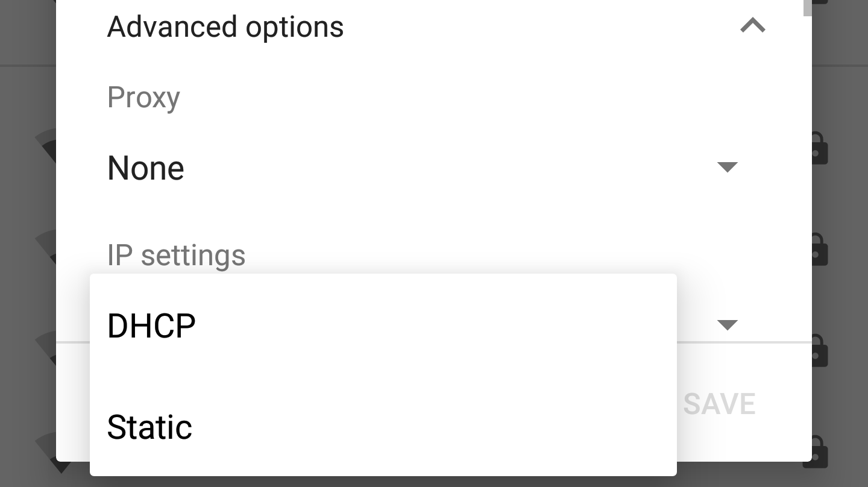Tap the greyed-out SAVE button
868x487 pixels.
click(719, 404)
